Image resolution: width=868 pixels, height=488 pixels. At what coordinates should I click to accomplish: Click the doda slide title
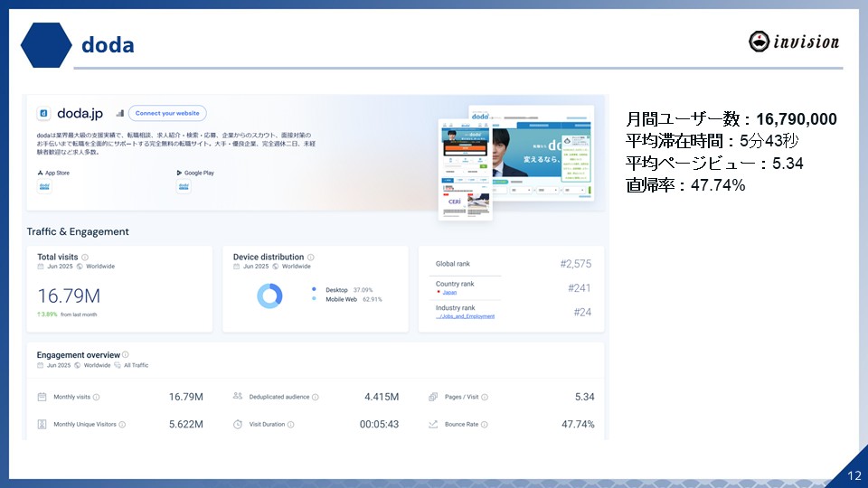pos(108,45)
